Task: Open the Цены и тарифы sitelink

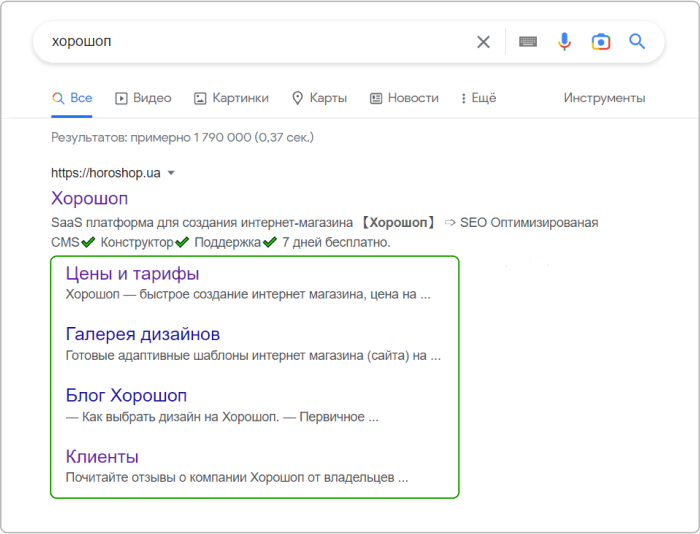Action: pyautogui.click(x=132, y=273)
